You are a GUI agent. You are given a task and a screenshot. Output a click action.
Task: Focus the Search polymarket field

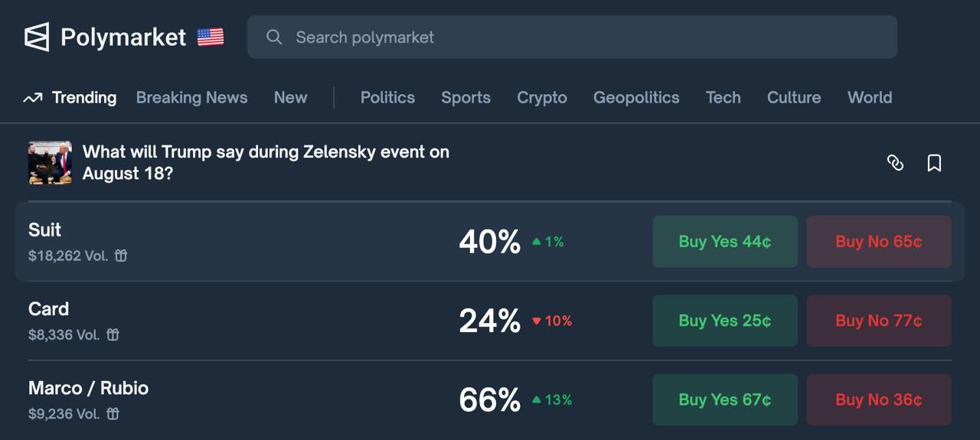(572, 37)
